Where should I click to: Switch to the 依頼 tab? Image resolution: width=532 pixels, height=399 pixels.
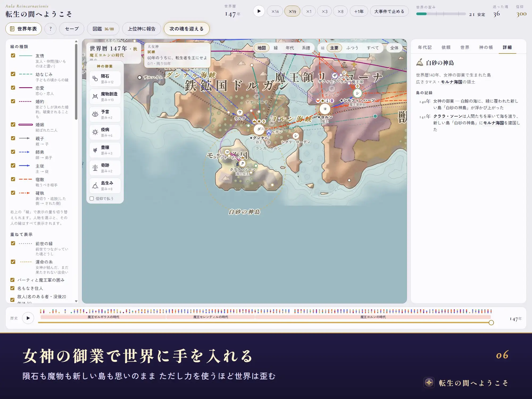(446, 47)
